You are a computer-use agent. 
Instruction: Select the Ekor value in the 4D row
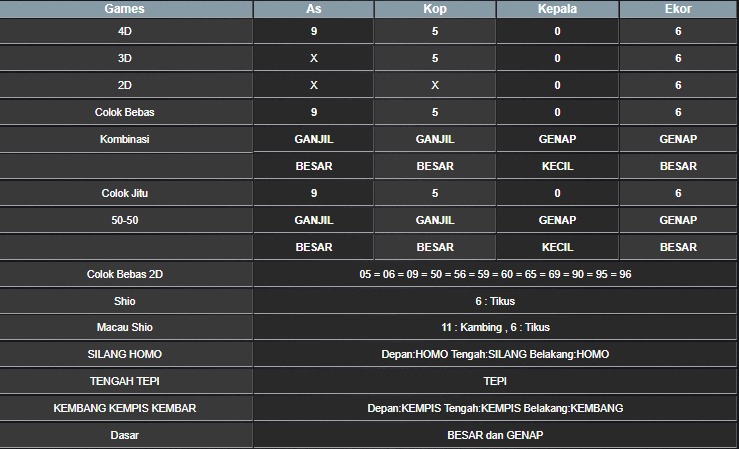point(678,32)
